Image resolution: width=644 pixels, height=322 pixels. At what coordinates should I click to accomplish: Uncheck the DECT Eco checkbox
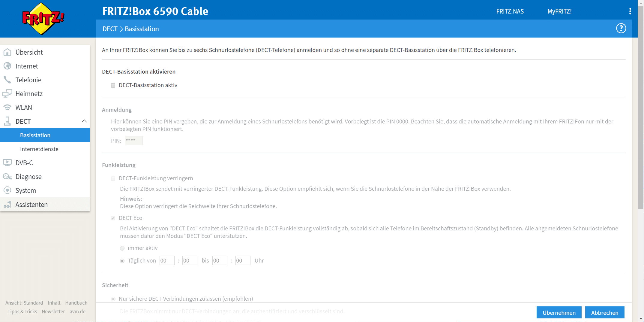[x=113, y=218]
